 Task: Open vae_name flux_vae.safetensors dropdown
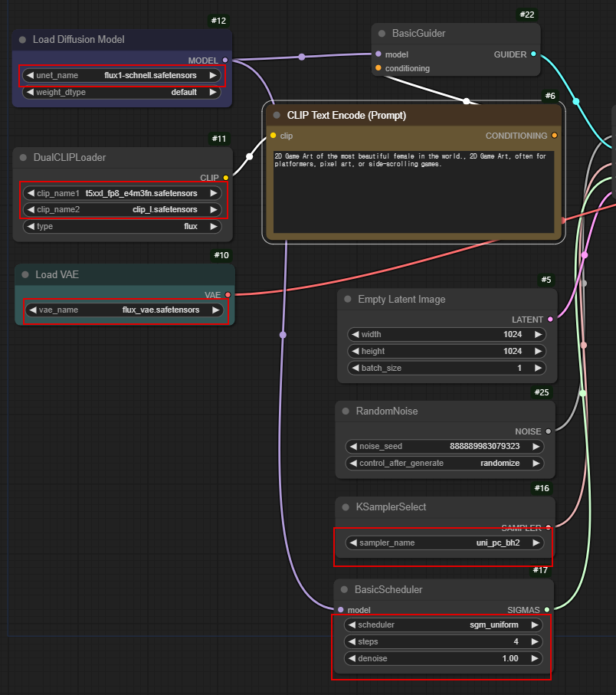click(x=124, y=310)
